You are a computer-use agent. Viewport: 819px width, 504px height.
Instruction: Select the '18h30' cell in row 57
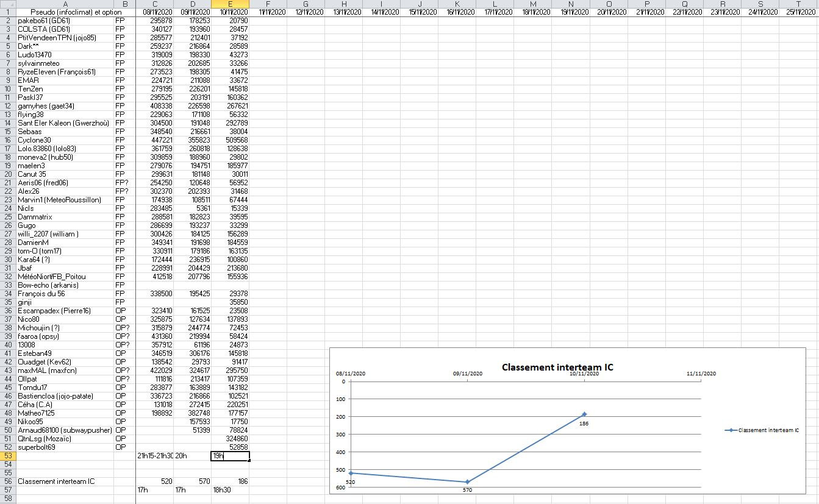(230, 489)
